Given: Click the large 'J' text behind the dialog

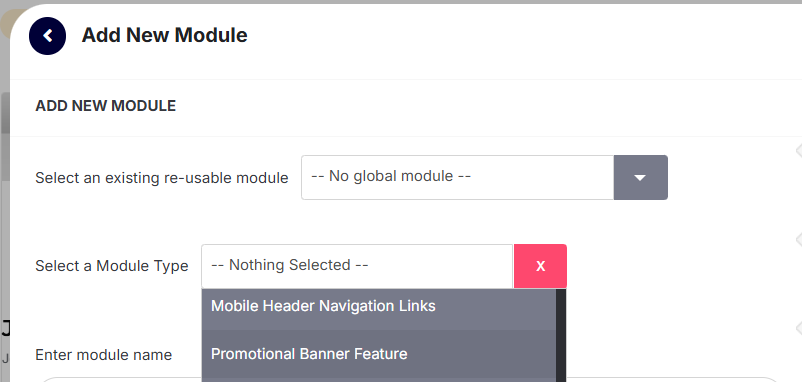Looking at the screenshot, I should pyautogui.click(x=5, y=329).
